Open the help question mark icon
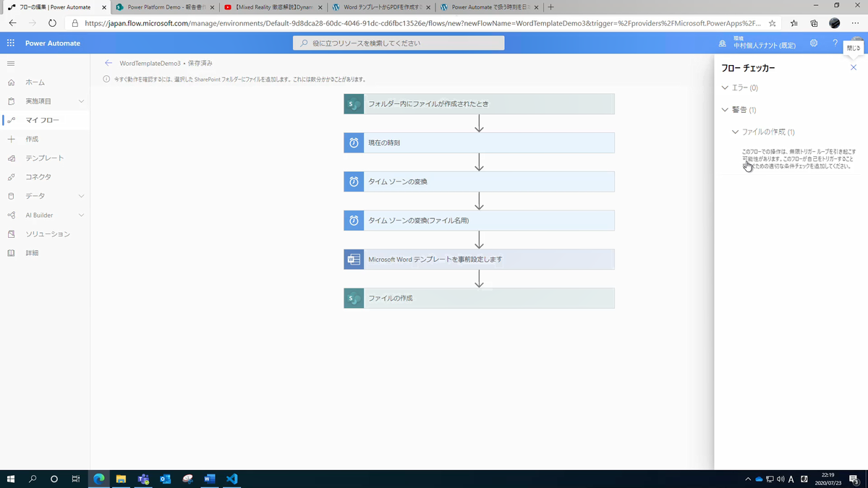868x488 pixels. pos(835,43)
